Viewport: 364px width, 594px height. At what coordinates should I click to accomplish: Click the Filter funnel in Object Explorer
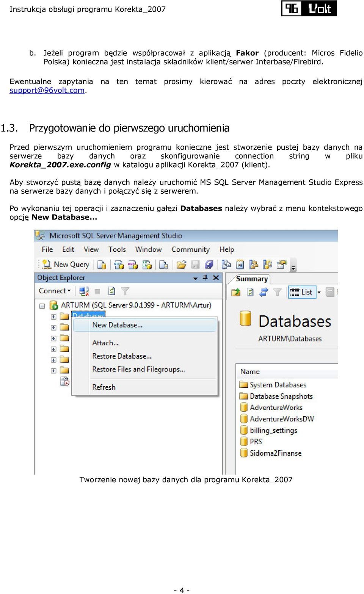coord(125,291)
